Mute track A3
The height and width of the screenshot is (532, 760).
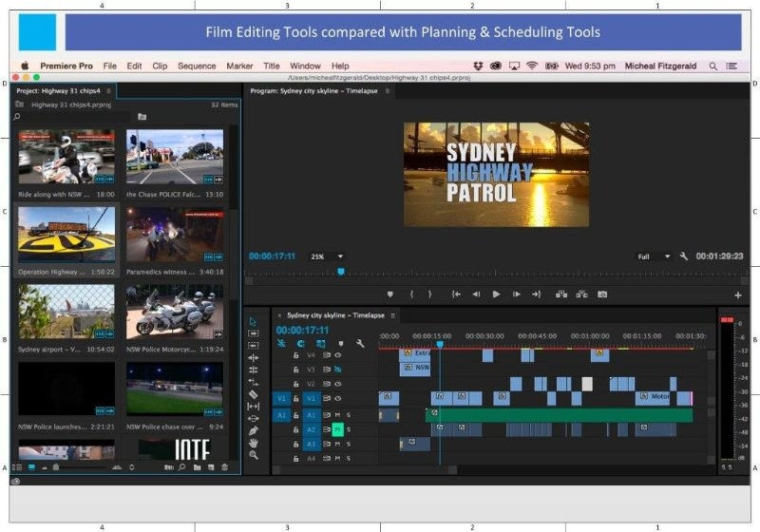338,445
